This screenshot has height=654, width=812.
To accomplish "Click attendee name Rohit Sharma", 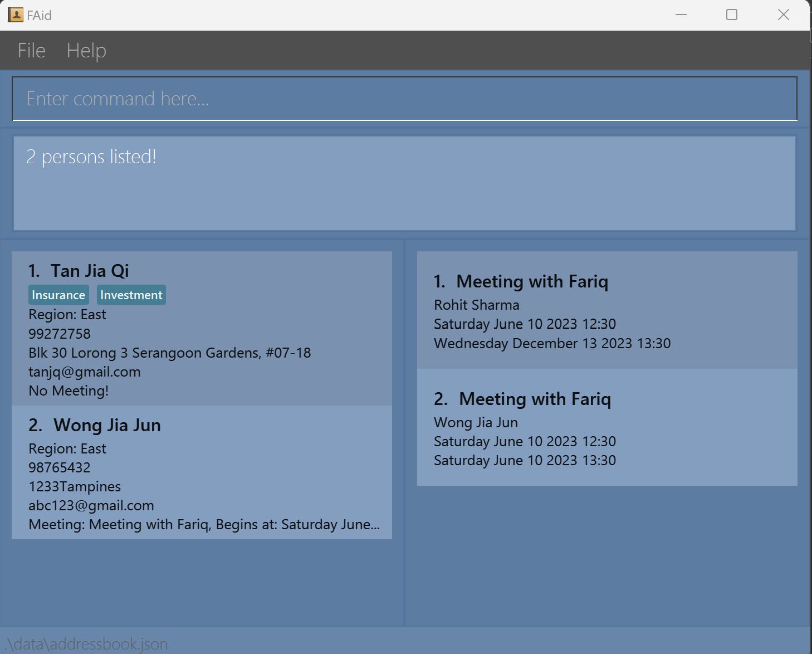I will click(x=477, y=305).
